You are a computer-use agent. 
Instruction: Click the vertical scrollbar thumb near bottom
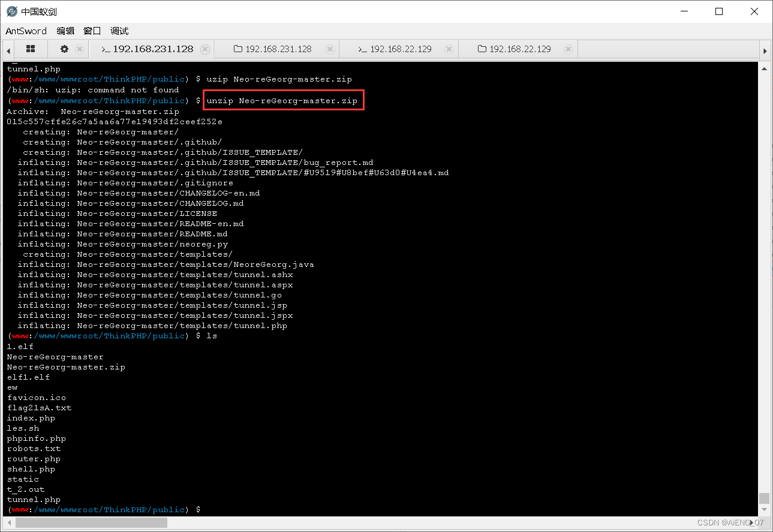[764, 498]
